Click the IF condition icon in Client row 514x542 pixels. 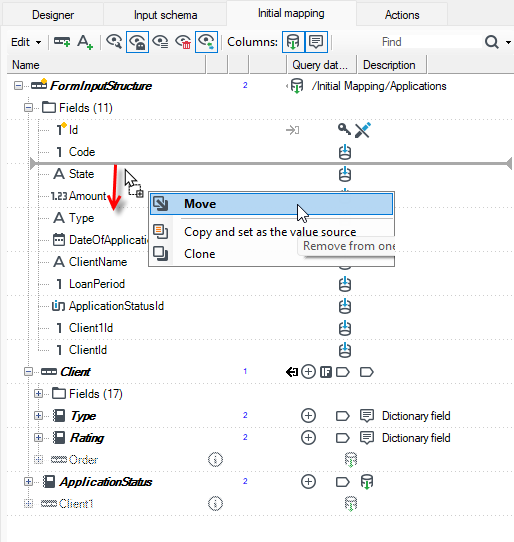click(x=326, y=372)
